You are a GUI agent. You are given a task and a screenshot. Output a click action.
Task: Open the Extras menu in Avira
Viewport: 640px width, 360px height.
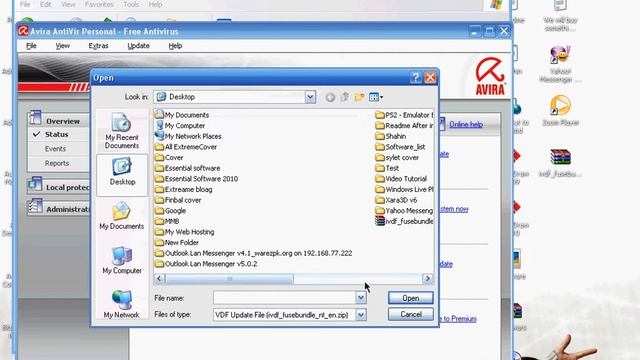tap(98, 46)
